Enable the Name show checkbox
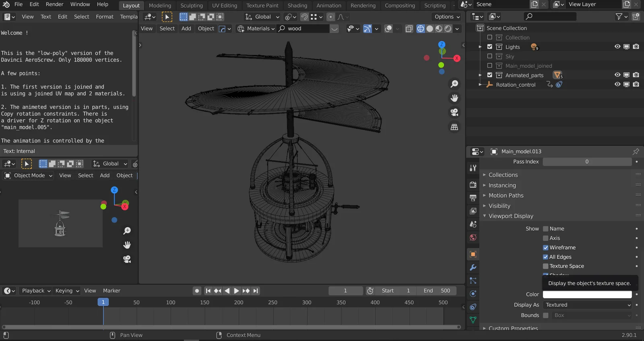 click(546, 229)
